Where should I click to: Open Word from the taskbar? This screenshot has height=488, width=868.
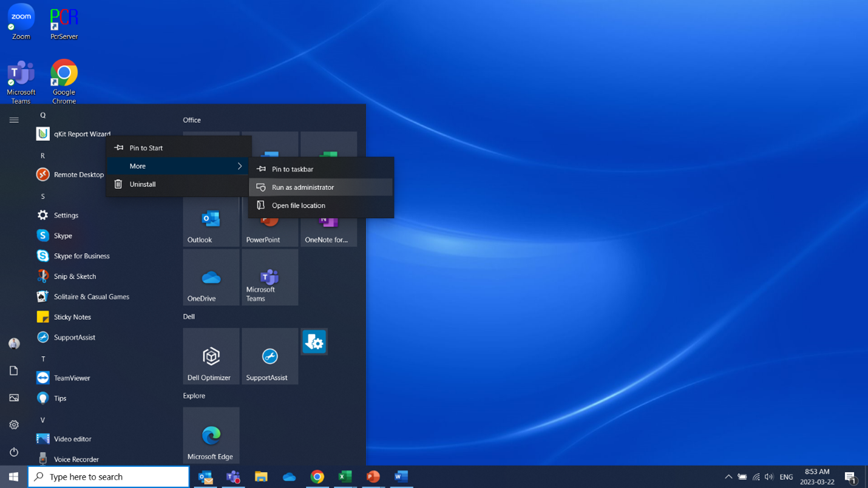point(401,477)
